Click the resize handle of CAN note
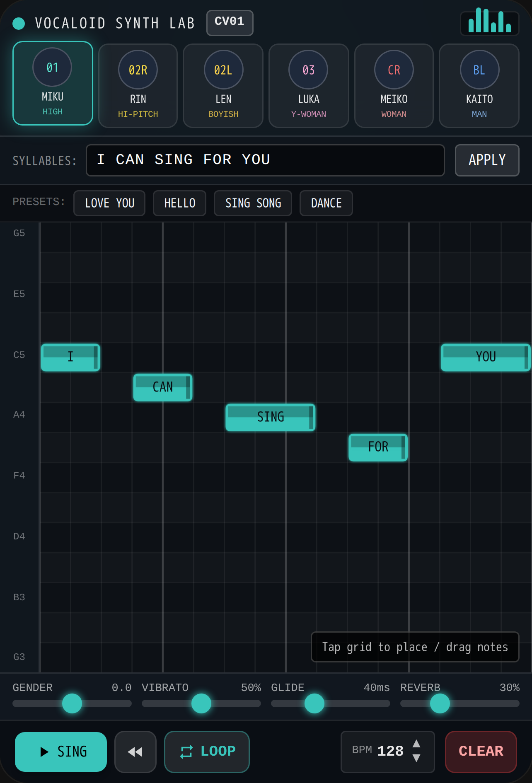The height and width of the screenshot is (783, 532). click(188, 387)
